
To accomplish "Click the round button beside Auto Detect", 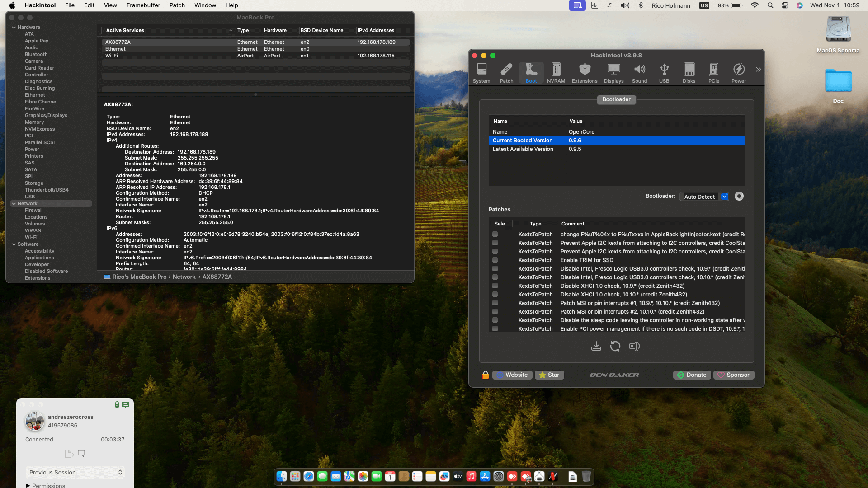I will 739,196.
